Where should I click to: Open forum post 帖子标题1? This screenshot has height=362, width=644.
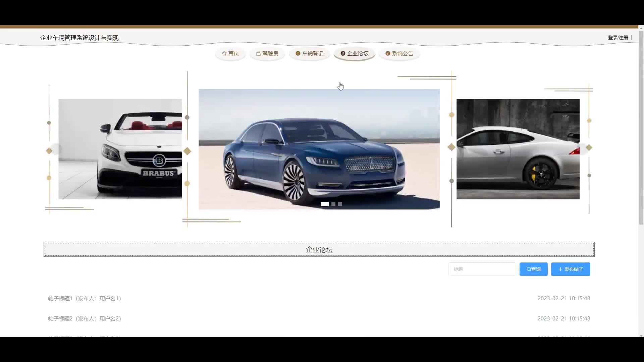[x=85, y=298]
